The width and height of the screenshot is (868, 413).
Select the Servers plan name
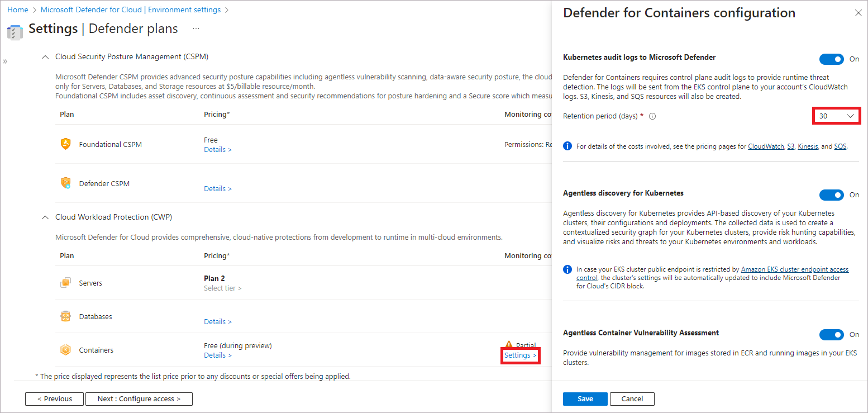click(90, 283)
